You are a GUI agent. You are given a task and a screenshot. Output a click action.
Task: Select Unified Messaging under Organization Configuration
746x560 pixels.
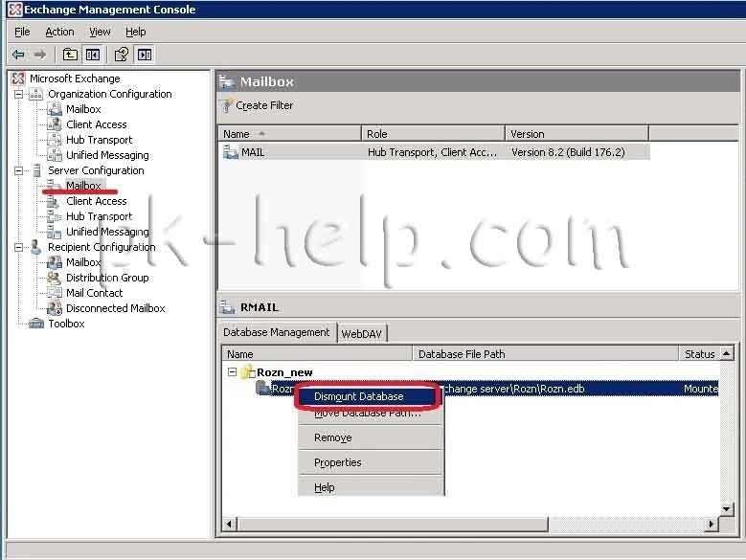click(107, 155)
